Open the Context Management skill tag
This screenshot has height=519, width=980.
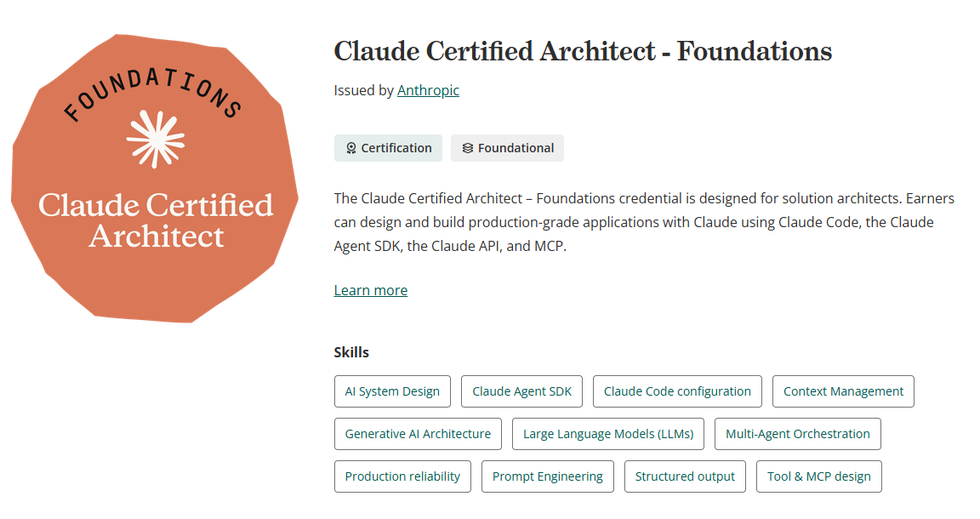(843, 391)
